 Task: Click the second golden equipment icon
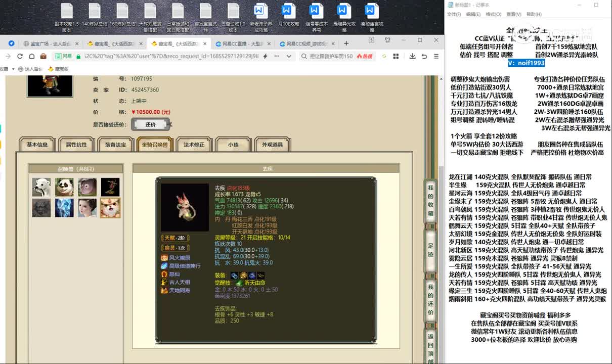tap(243, 276)
